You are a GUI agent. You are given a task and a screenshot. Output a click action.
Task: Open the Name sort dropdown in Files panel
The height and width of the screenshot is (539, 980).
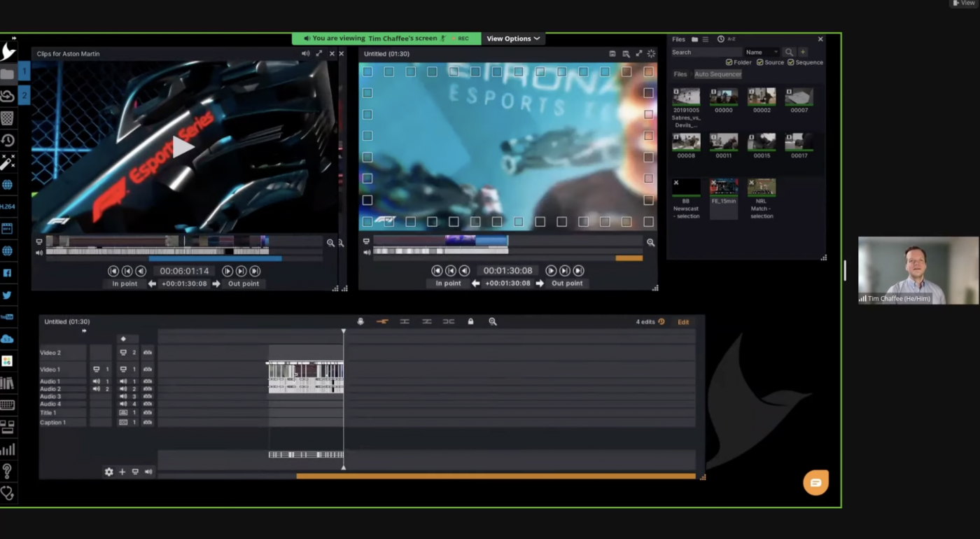(762, 52)
